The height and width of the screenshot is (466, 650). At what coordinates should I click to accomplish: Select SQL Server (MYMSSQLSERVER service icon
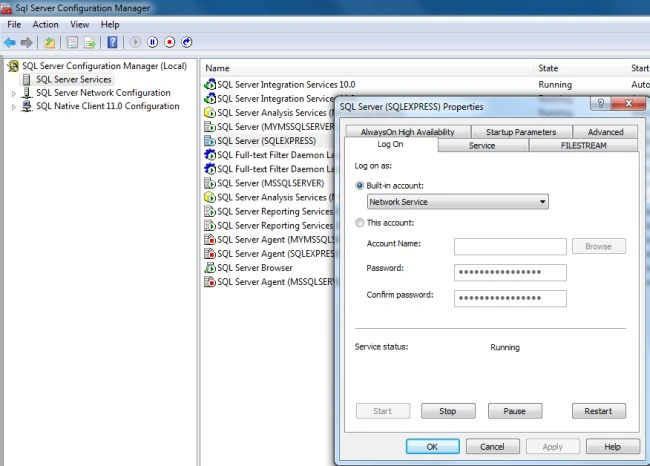coord(210,127)
